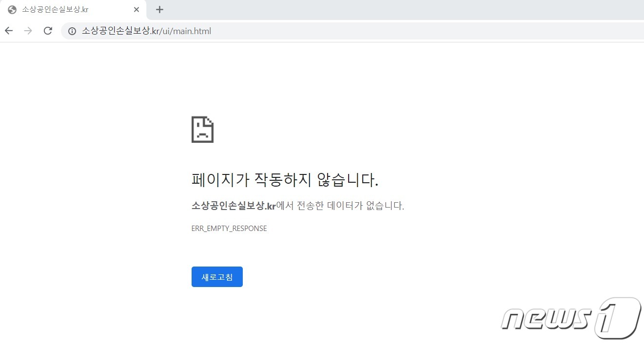
Task: Click the back navigation arrow
Action: (x=9, y=31)
